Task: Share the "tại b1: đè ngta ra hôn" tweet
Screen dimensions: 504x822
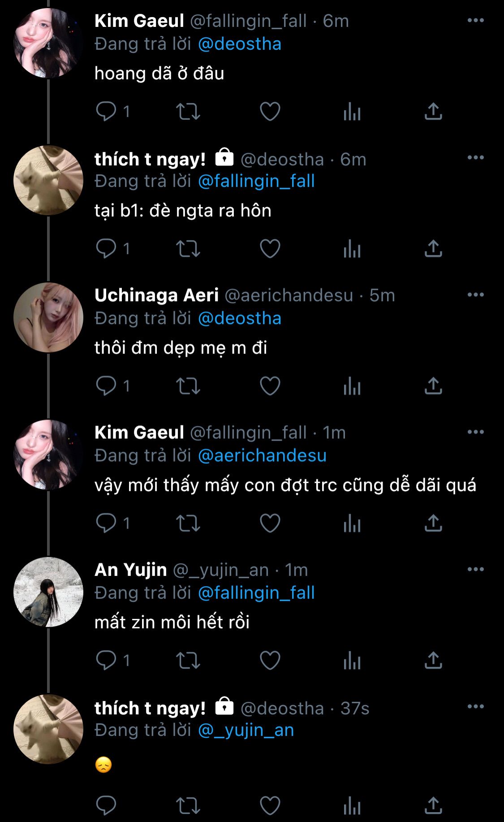Action: pyautogui.click(x=433, y=249)
